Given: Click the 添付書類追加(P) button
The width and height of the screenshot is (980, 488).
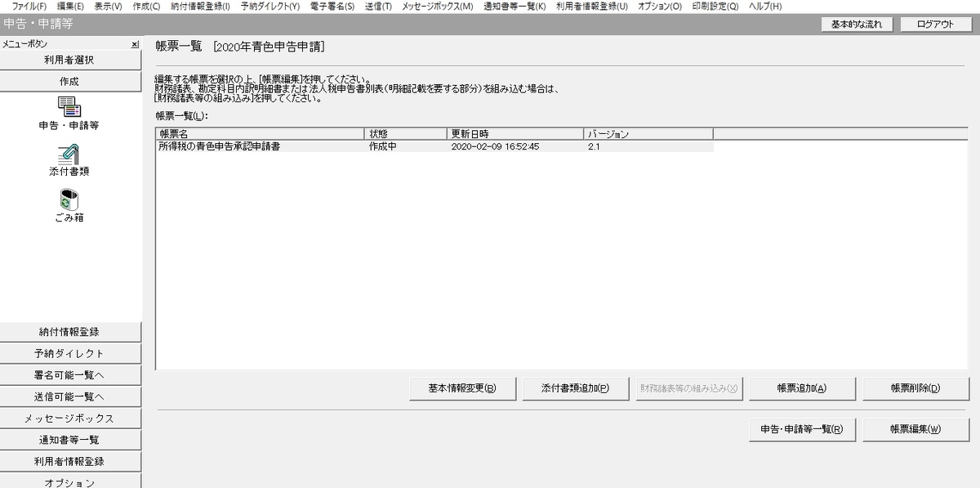Looking at the screenshot, I should pyautogui.click(x=575, y=388).
